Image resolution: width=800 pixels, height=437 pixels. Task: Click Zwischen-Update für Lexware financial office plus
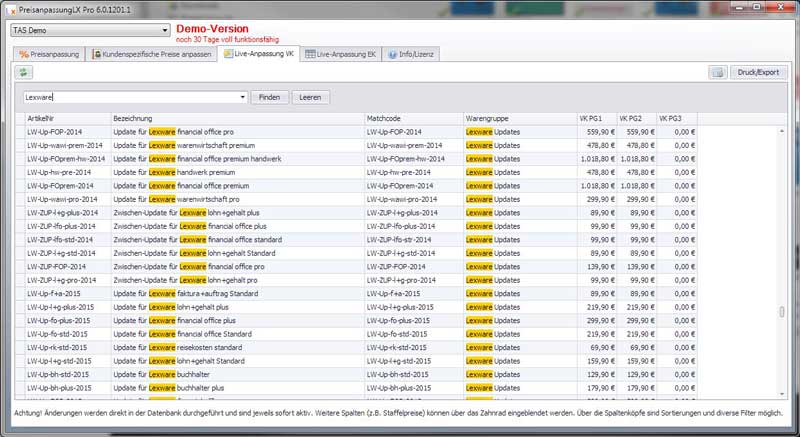(x=190, y=226)
